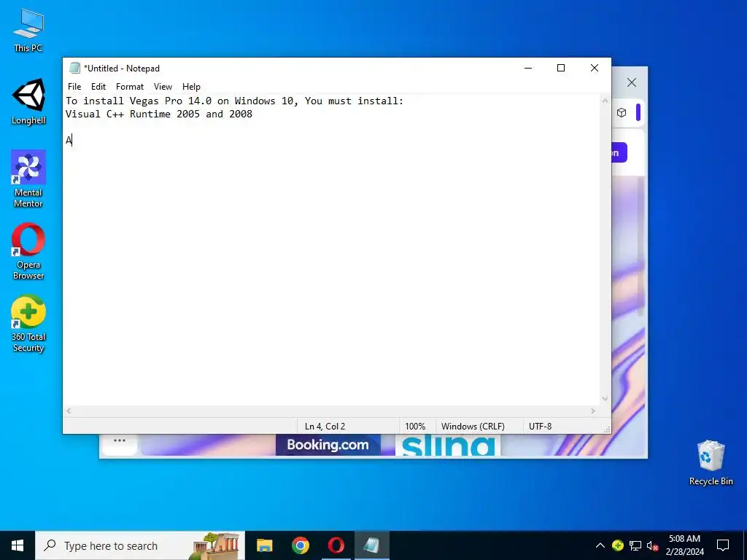This screenshot has width=747, height=560.
Task: Click the '100%' zoom status entry
Action: (415, 426)
